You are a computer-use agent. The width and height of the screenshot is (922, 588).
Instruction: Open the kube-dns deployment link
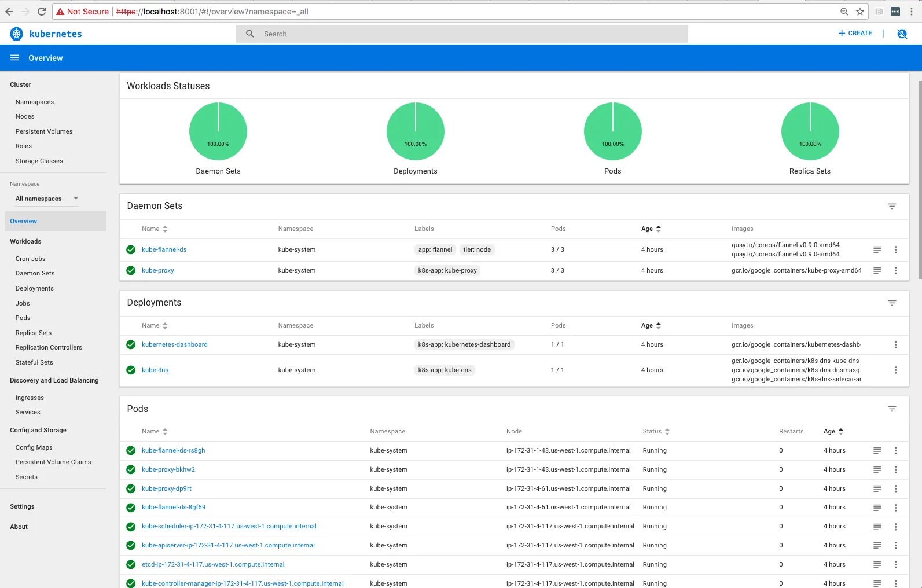(x=155, y=370)
